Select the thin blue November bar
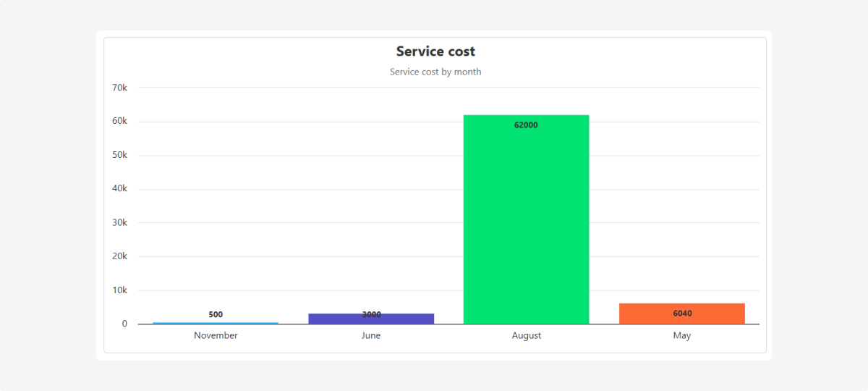The image size is (868, 391). (216, 323)
